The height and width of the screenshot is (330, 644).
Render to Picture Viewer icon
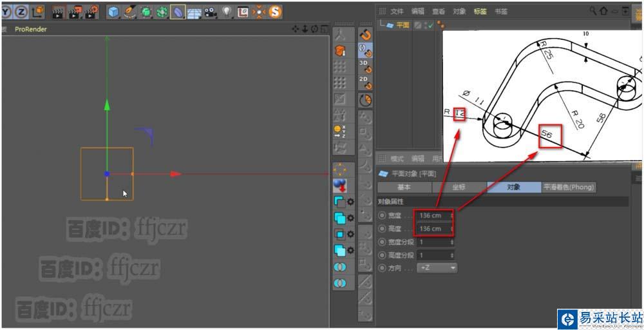pyautogui.click(x=75, y=13)
